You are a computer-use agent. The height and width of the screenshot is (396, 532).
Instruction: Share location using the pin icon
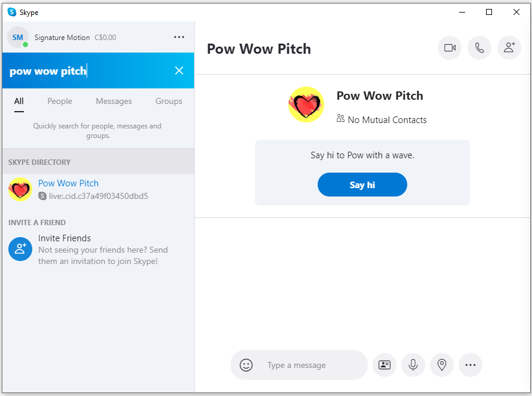[x=442, y=365]
